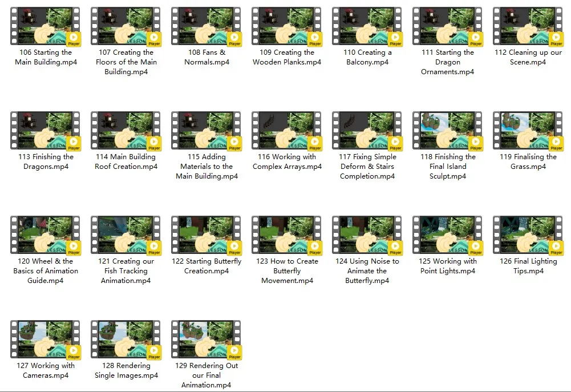Select the 118 Finishing the Final Island Sculpt icon
Screen dimensions: 571x392
tap(448, 131)
